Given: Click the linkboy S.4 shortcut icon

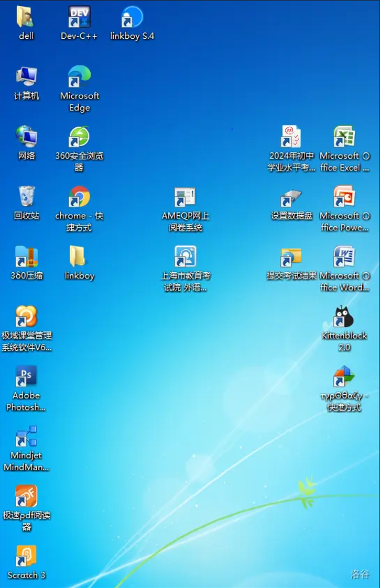Looking at the screenshot, I should click(x=132, y=18).
